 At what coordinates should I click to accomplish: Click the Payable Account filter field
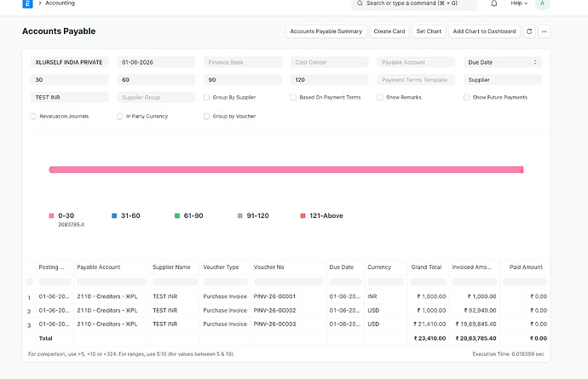(x=416, y=62)
